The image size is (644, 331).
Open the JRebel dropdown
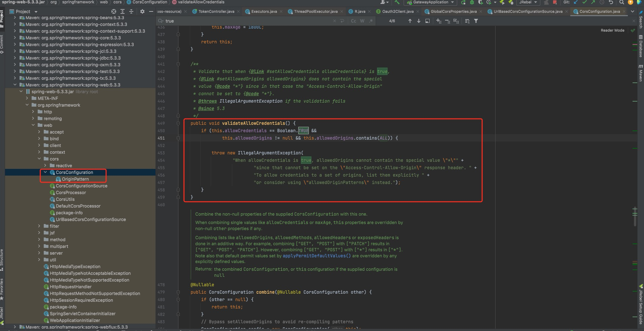click(x=528, y=2)
